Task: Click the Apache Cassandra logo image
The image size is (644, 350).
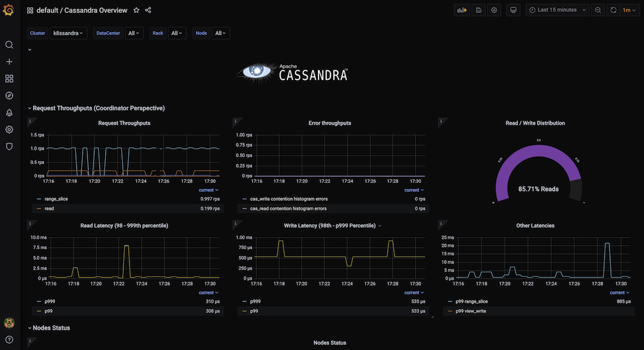Action: click(x=292, y=73)
